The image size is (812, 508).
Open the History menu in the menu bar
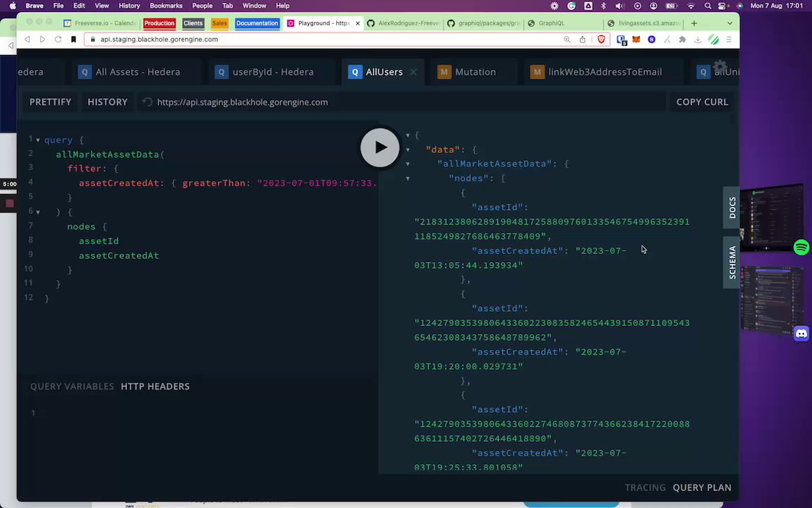click(129, 6)
